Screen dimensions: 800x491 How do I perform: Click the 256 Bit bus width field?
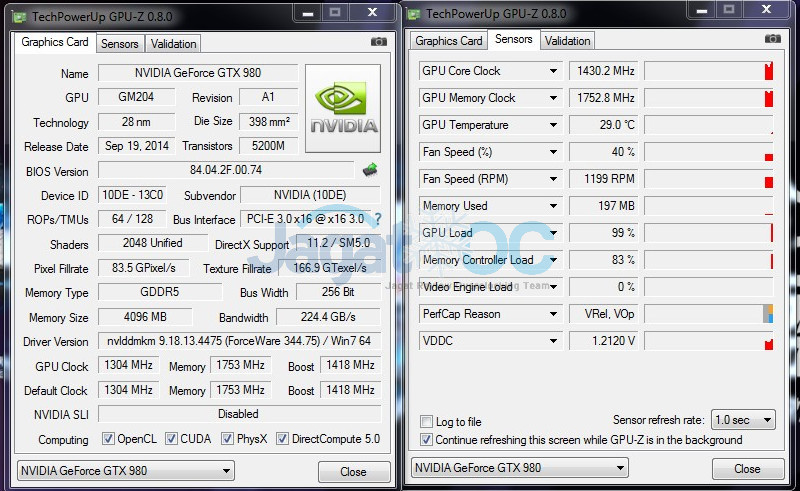pyautogui.click(x=338, y=292)
